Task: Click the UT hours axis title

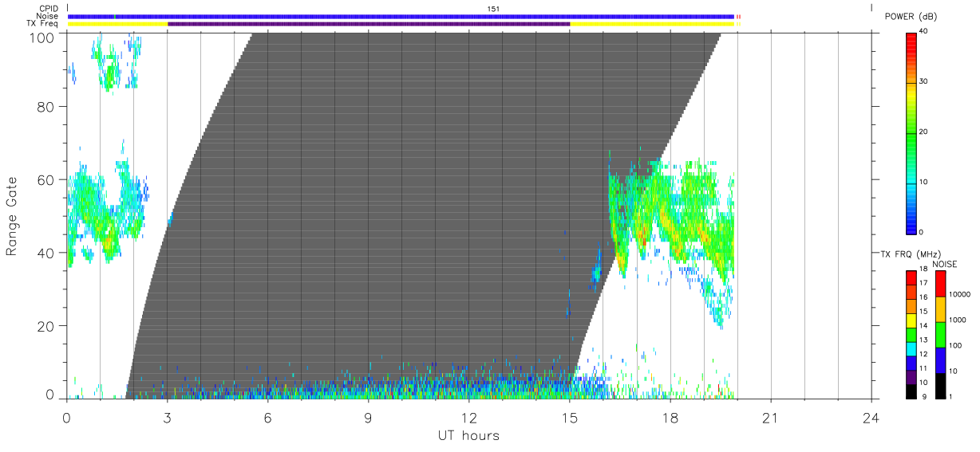Action: click(468, 436)
